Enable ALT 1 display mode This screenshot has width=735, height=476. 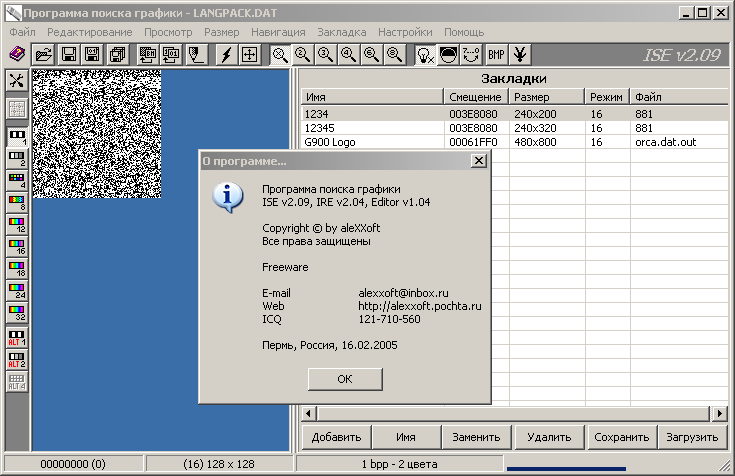16,337
